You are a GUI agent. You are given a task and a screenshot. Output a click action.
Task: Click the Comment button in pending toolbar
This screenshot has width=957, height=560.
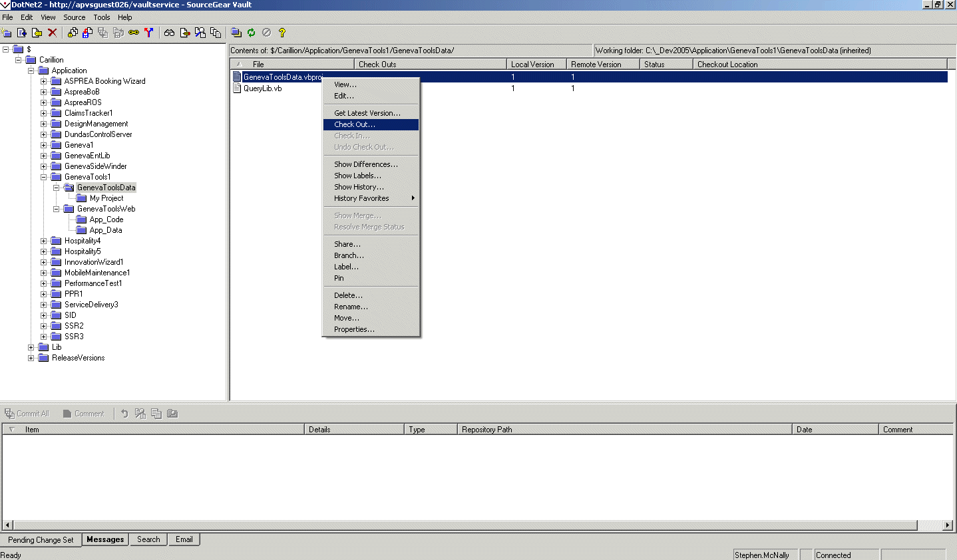84,414
